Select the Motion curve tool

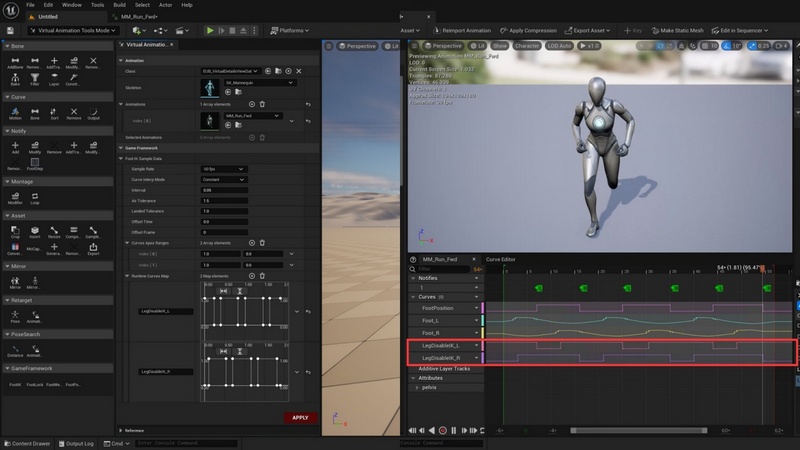(15, 114)
